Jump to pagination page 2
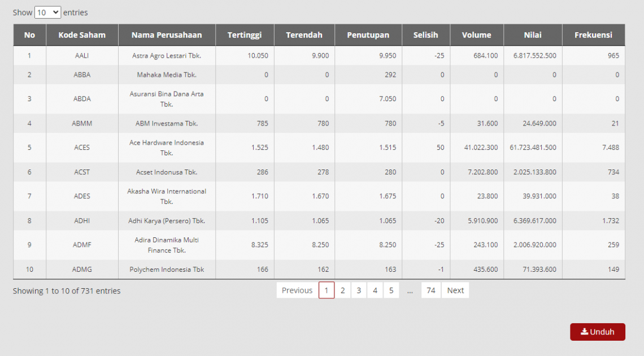Viewport: 644px width, 356px height. point(342,290)
